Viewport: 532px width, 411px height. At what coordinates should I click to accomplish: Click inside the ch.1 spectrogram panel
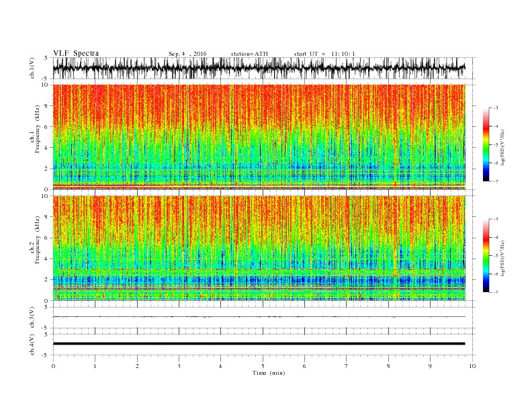tap(259, 137)
